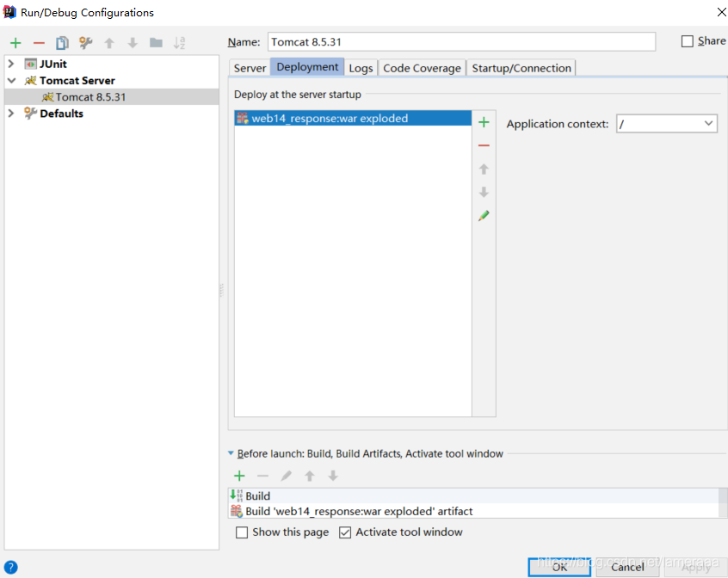The image size is (728, 578).
Task: Remove the web14_response artifact
Action: [484, 144]
